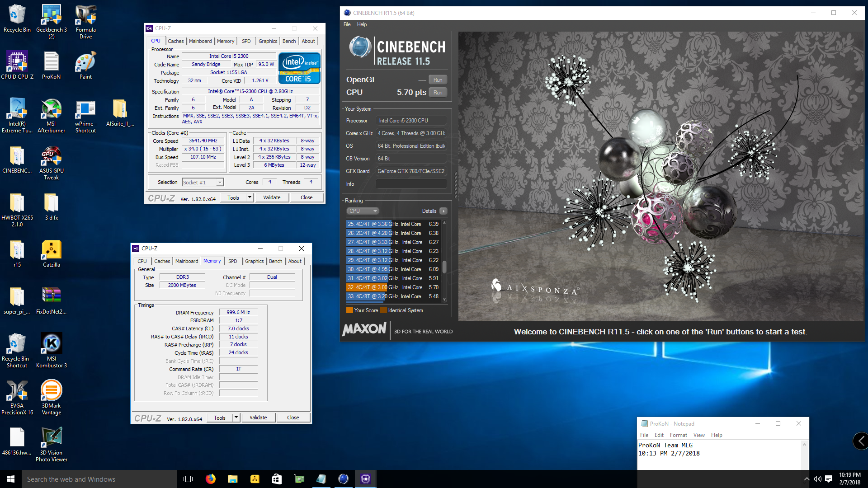Open the Socket #1 selection dropdown
The image size is (868, 488).
(203, 183)
